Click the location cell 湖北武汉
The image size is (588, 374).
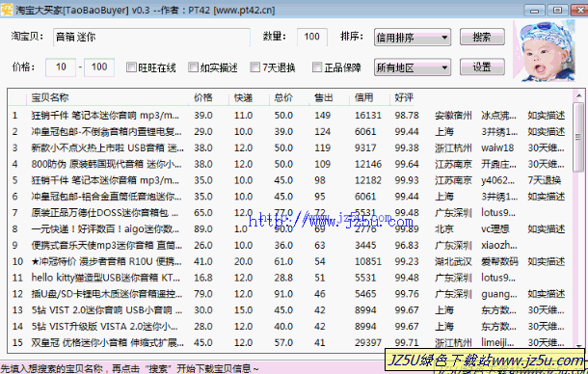453,261
